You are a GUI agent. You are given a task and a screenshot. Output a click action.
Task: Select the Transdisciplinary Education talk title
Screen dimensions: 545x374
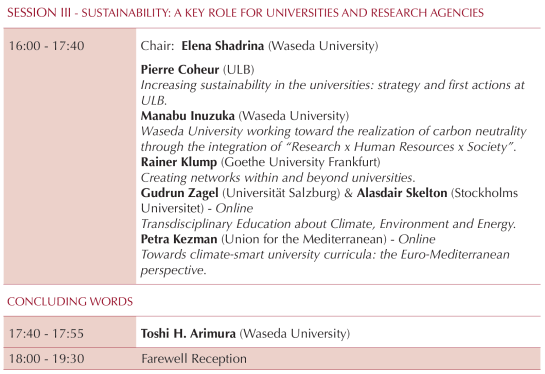[328, 224]
